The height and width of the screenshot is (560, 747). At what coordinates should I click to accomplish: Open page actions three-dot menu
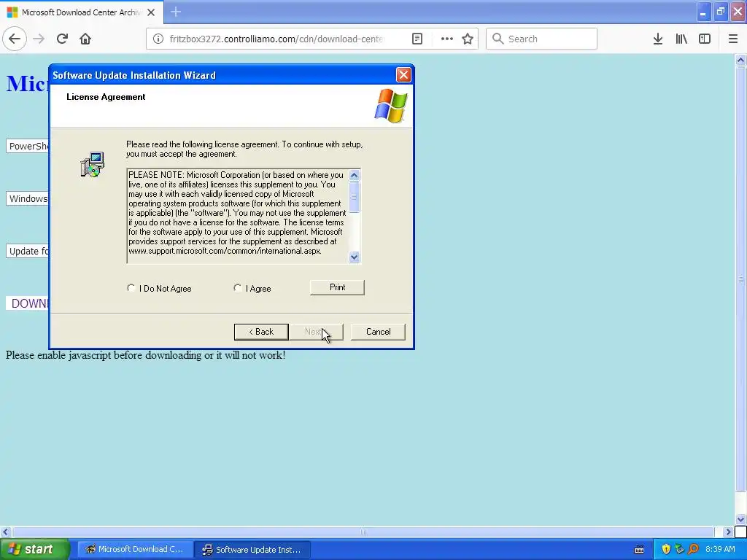447,39
